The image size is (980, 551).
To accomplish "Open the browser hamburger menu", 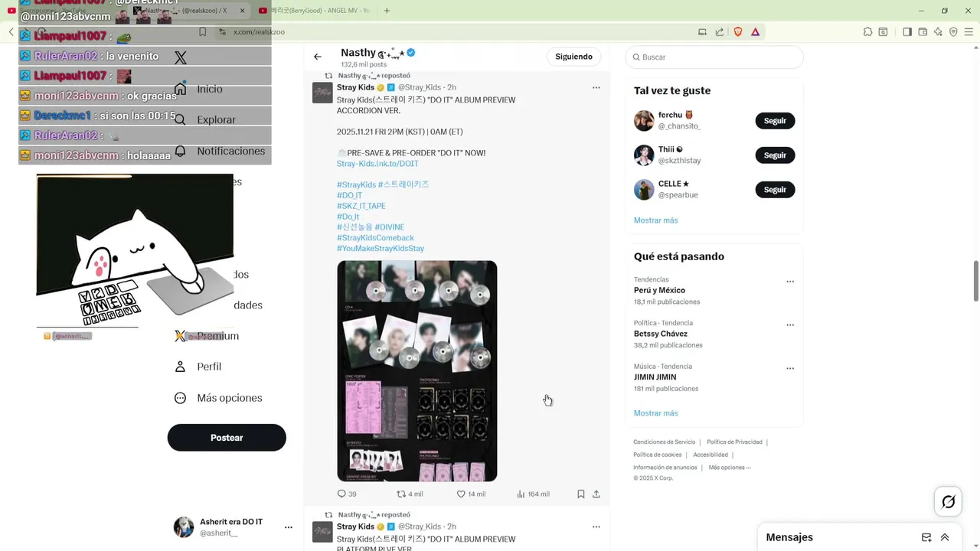I will pos(969,31).
